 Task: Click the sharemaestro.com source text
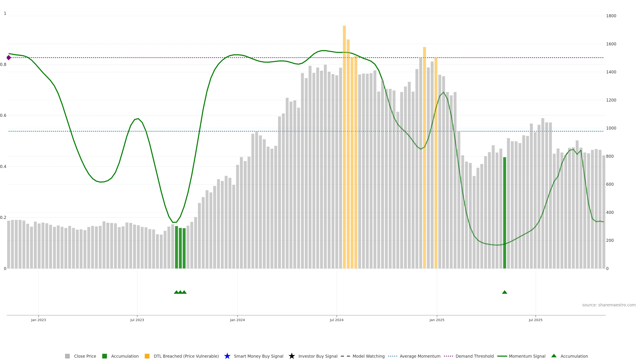[x=609, y=305]
